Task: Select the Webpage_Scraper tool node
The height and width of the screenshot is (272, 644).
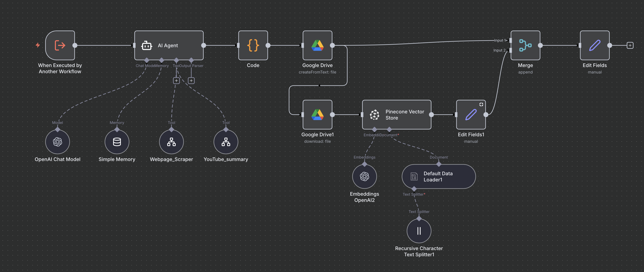Action: (x=171, y=142)
